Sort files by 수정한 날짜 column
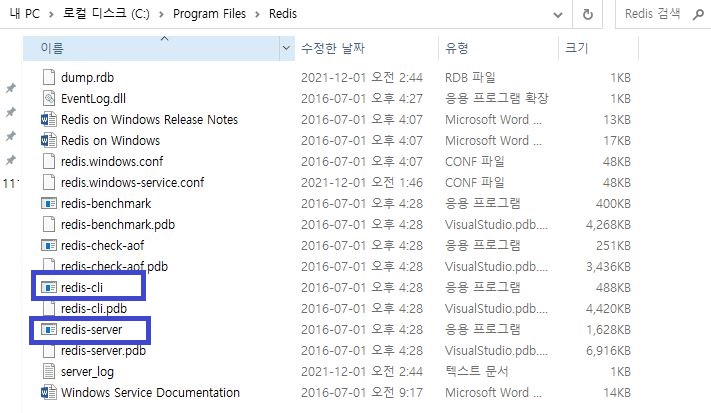 pyautogui.click(x=366, y=48)
